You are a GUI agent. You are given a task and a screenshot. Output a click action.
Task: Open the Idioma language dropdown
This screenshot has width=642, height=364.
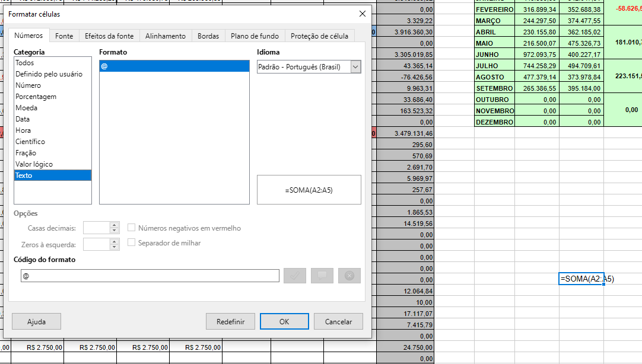coord(355,67)
